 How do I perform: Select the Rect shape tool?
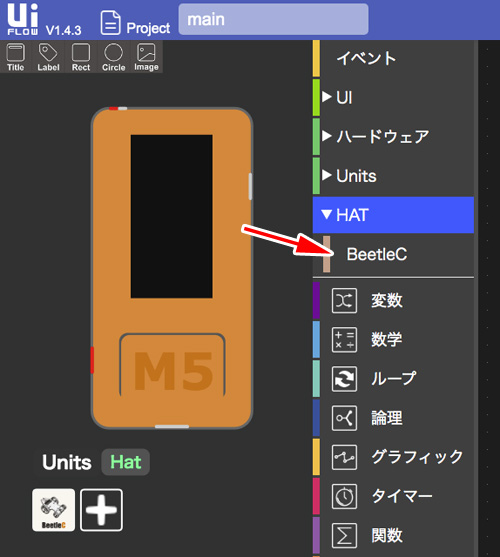click(81, 57)
